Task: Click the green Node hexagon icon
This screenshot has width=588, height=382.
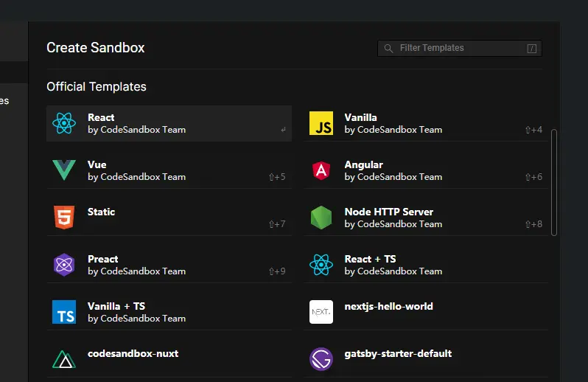Action: pos(321,218)
